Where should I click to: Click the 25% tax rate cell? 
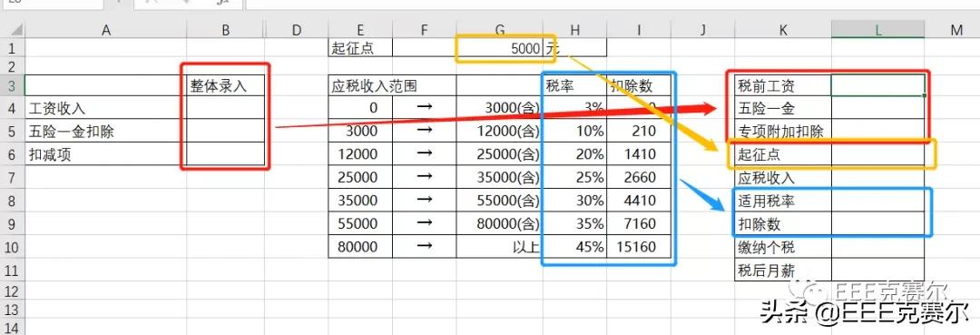pyautogui.click(x=574, y=178)
